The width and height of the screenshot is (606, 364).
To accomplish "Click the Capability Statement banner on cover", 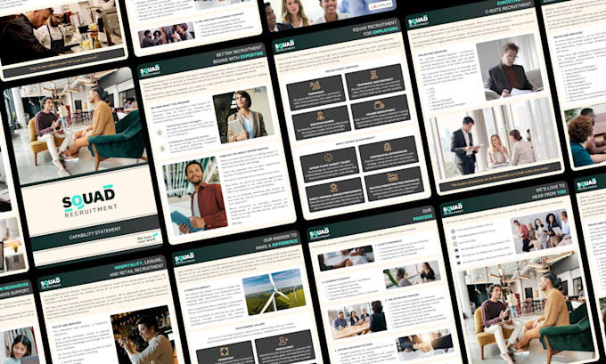I will [x=95, y=232].
